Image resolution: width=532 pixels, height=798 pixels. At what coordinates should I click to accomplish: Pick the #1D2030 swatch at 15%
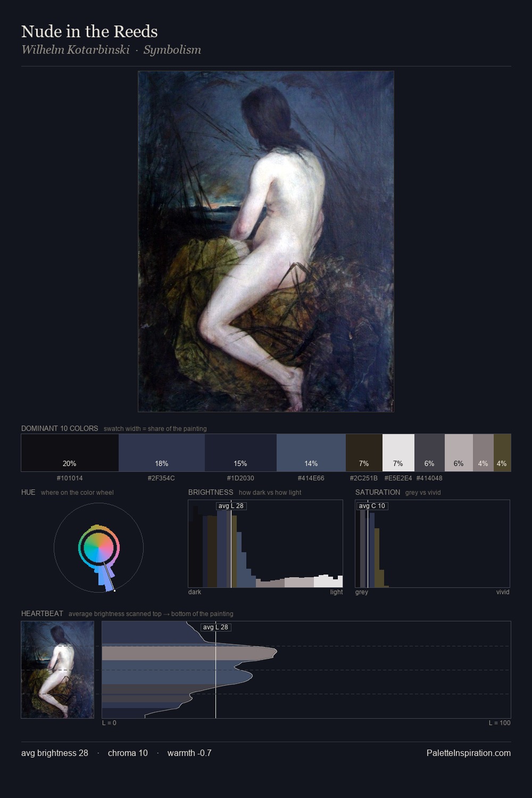click(240, 453)
